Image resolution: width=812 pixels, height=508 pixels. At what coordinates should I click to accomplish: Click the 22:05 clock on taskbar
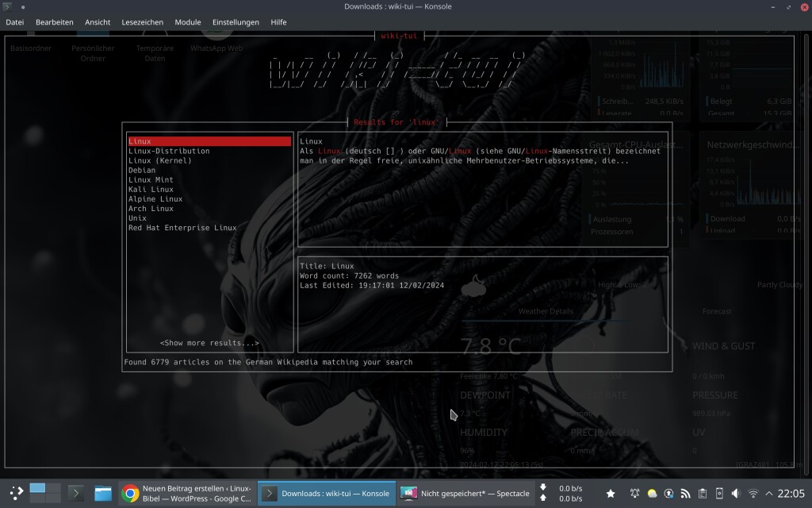coord(791,494)
